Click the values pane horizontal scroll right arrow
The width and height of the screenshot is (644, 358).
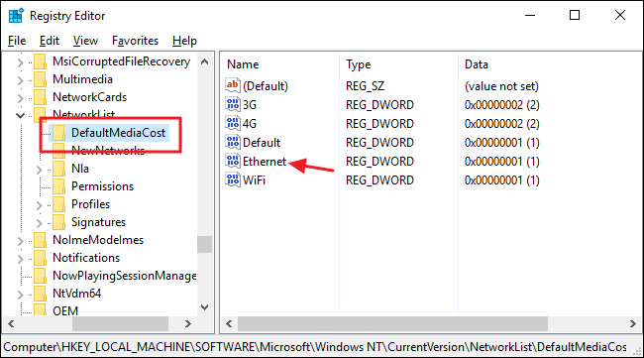[x=633, y=324]
